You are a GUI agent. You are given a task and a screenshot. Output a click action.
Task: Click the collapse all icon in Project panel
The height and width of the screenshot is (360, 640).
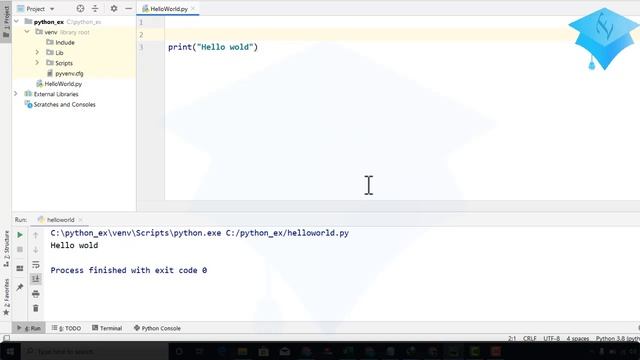(x=95, y=9)
